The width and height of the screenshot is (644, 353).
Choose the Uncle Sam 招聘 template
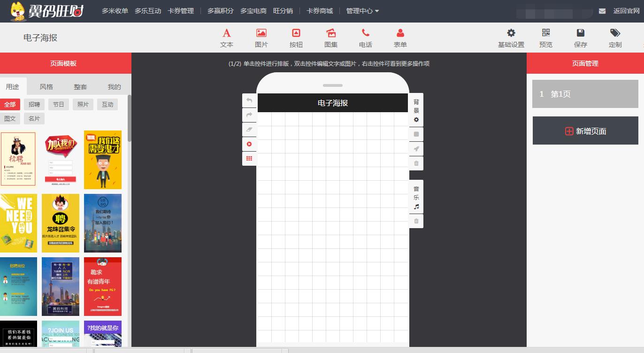[18, 160]
